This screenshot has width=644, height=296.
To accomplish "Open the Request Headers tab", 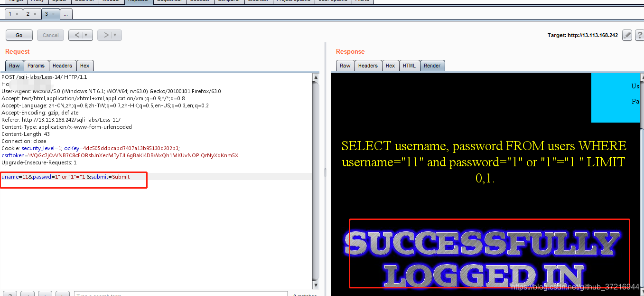I will [62, 66].
